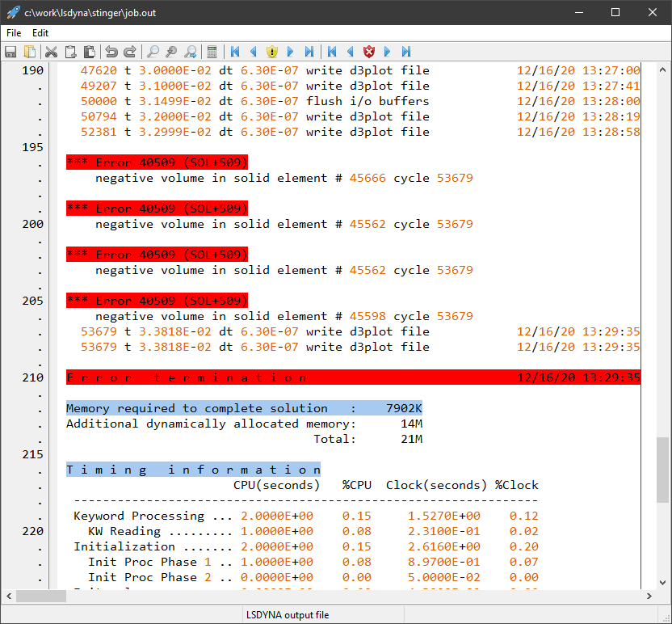This screenshot has width=672, height=624.
Task: Click the '%Clock' column header
Action: coord(516,485)
